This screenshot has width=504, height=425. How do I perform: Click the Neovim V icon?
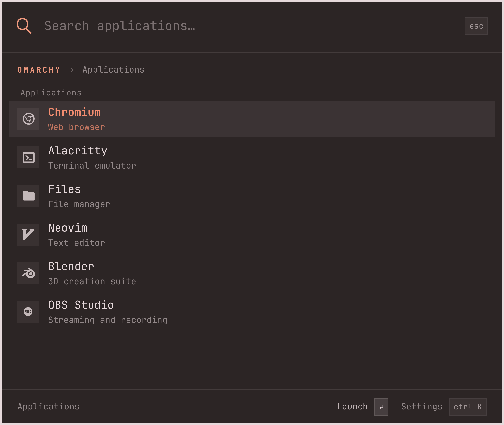pyautogui.click(x=28, y=234)
